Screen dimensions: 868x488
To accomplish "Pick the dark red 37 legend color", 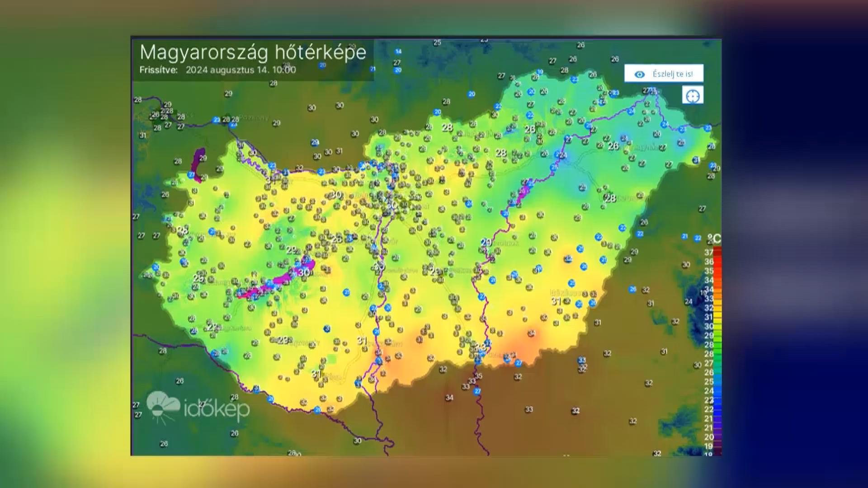I will (717, 252).
